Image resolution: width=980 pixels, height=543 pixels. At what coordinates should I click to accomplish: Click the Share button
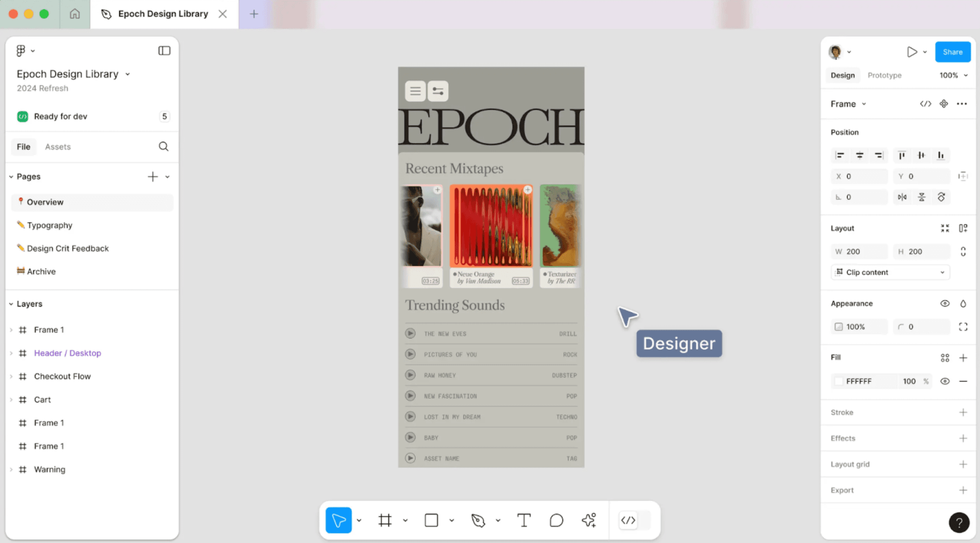[952, 51]
